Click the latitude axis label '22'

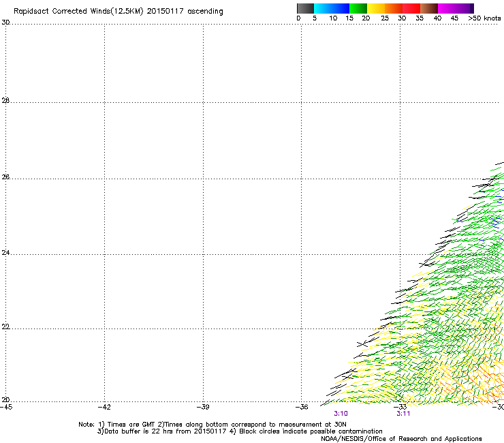[5, 326]
